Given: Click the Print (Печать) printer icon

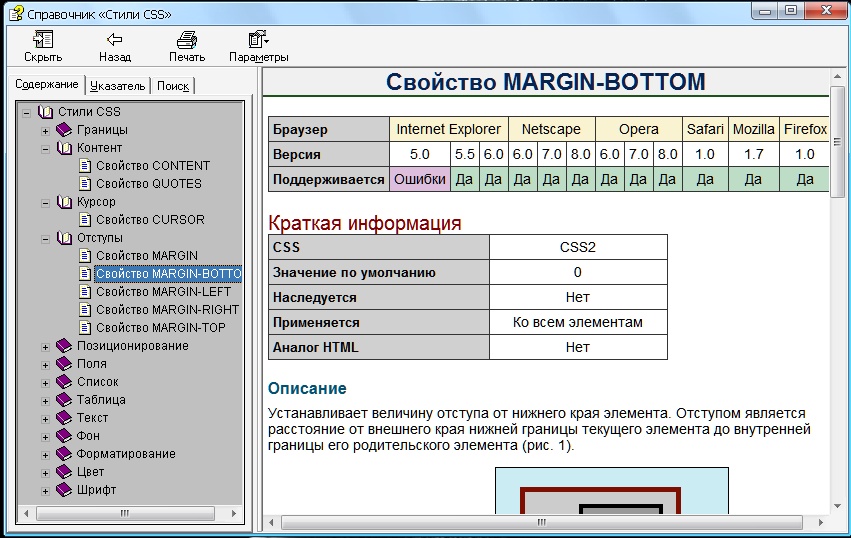Looking at the screenshot, I should point(186,40).
